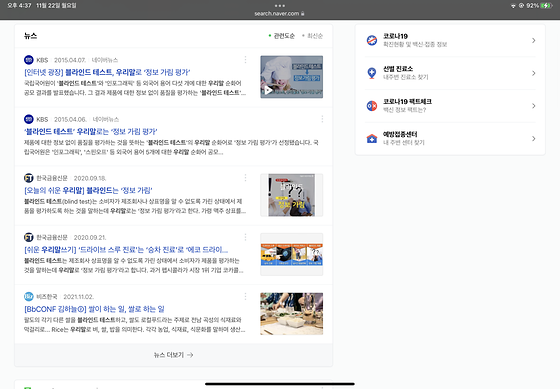Tap the 선별 진료소 location pin icon

coord(372,73)
